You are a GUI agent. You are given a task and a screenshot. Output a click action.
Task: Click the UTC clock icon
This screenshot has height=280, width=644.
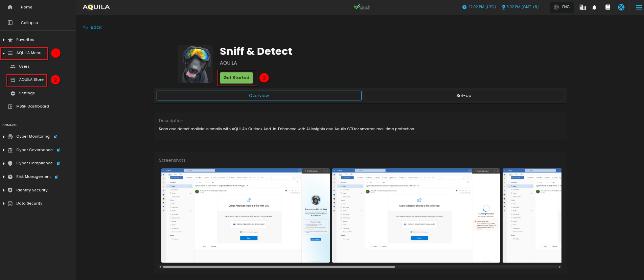(464, 7)
